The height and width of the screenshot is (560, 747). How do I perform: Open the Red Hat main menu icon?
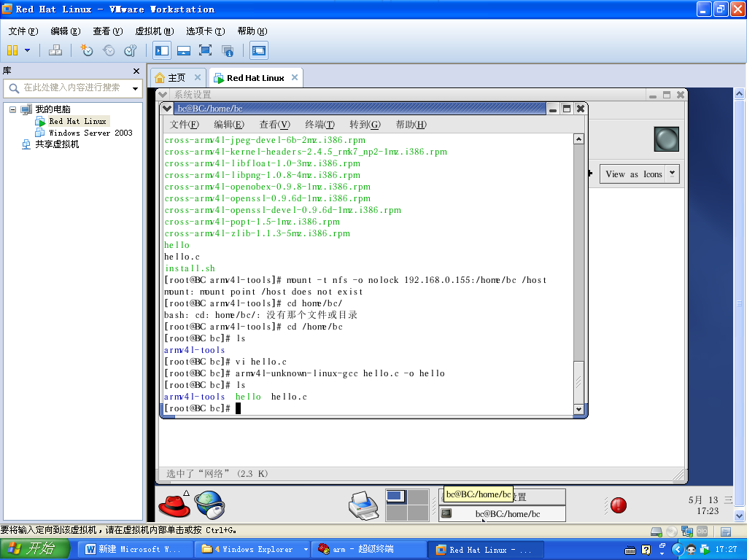point(174,505)
